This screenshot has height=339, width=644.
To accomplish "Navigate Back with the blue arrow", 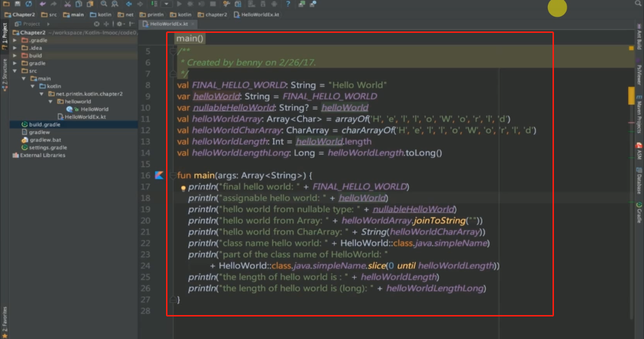I will pos(129,4).
